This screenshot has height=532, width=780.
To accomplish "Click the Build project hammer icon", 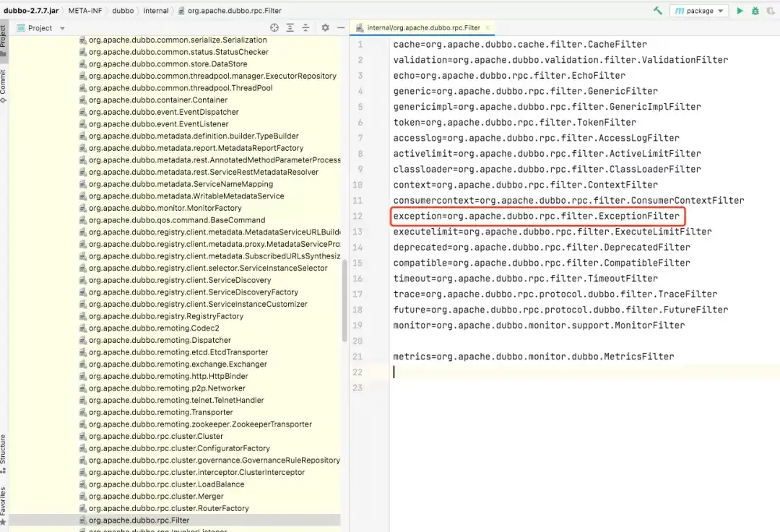I will pos(658,10).
